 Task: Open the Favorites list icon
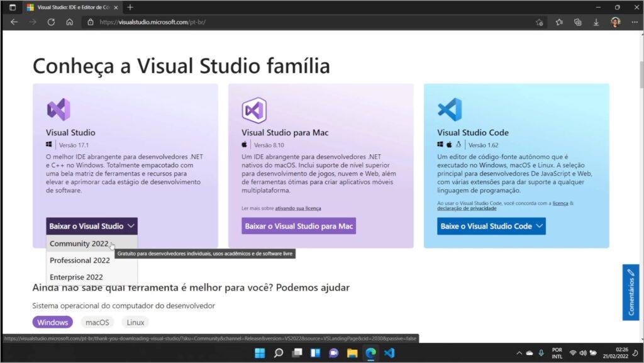point(559,22)
